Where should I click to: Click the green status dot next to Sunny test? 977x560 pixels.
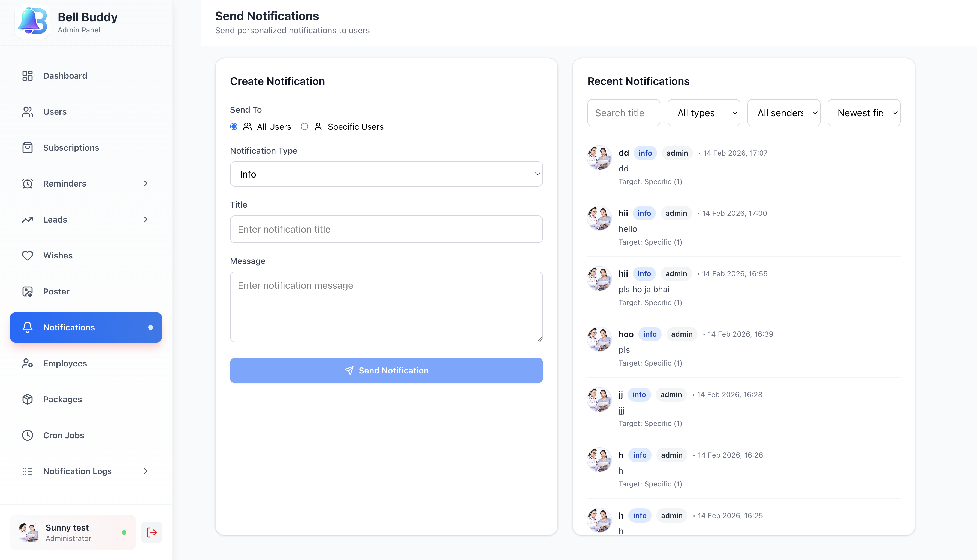pyautogui.click(x=124, y=532)
